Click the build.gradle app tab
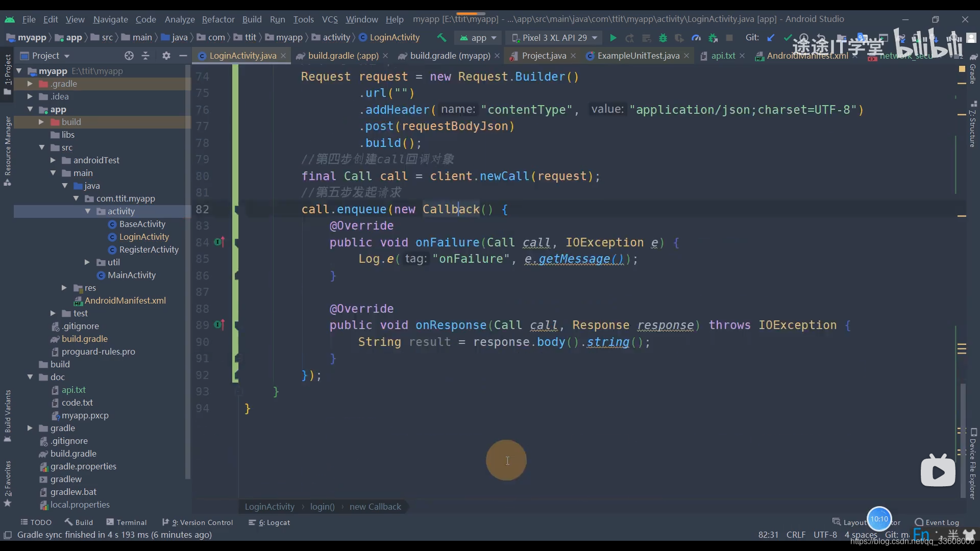The width and height of the screenshot is (980, 551). 344,55
